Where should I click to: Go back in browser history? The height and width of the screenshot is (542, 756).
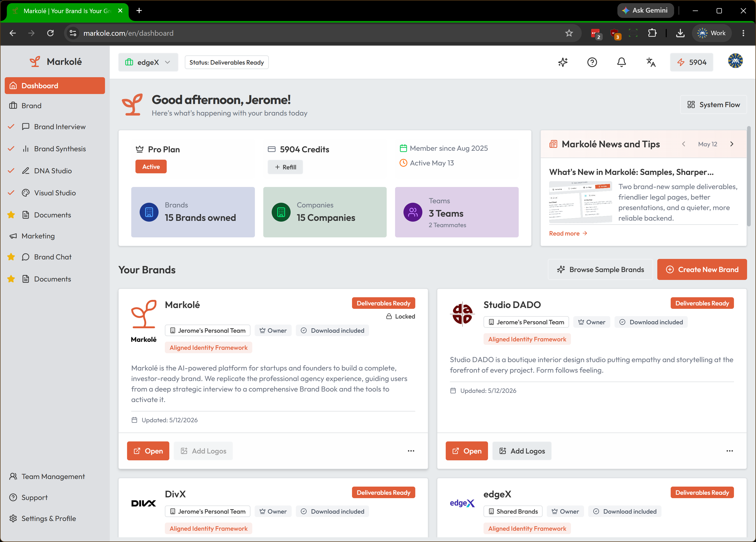coord(13,33)
